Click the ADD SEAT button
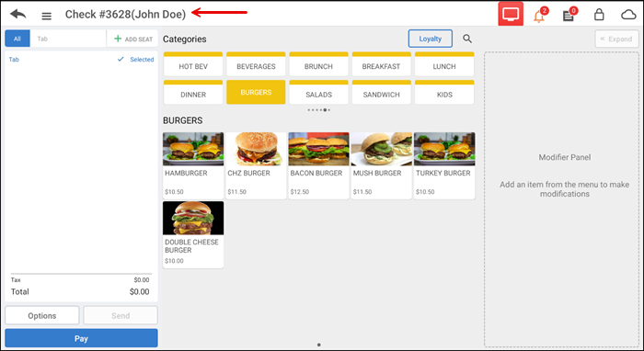Image resolution: width=644 pixels, height=351 pixels. tap(132, 39)
